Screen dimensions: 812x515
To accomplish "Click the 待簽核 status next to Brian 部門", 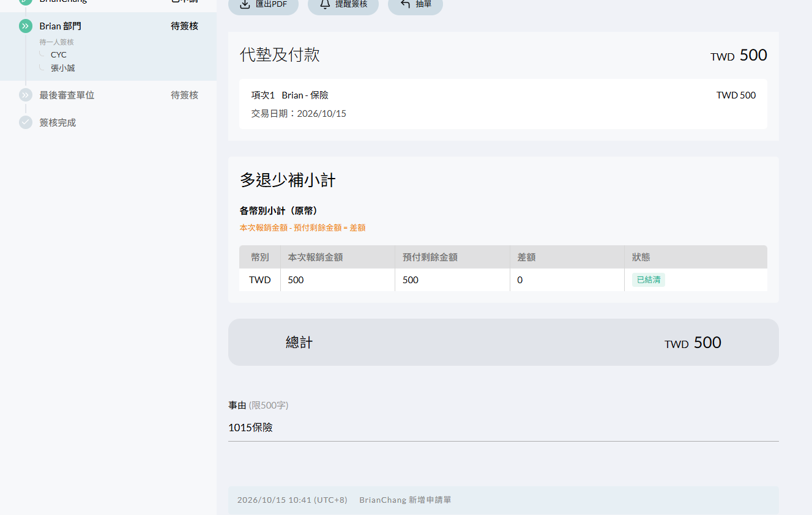I will click(184, 26).
